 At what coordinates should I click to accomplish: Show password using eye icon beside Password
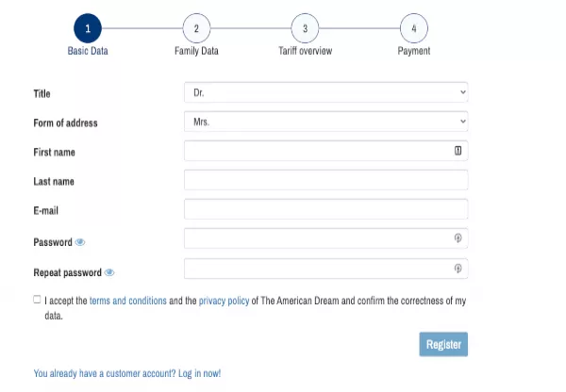click(80, 242)
